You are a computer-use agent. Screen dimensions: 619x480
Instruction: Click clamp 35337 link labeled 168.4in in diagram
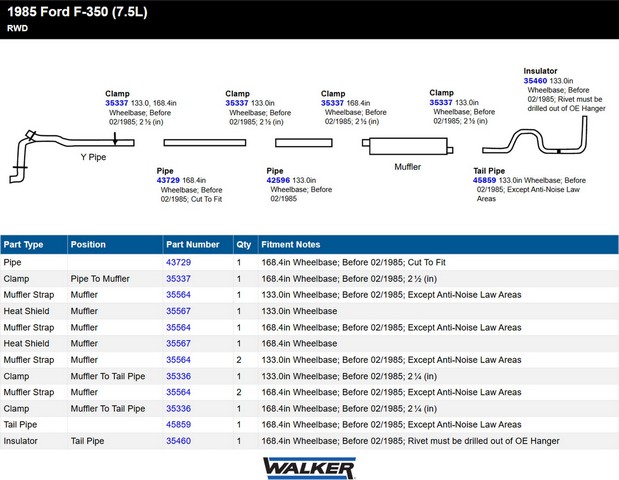coord(332,103)
